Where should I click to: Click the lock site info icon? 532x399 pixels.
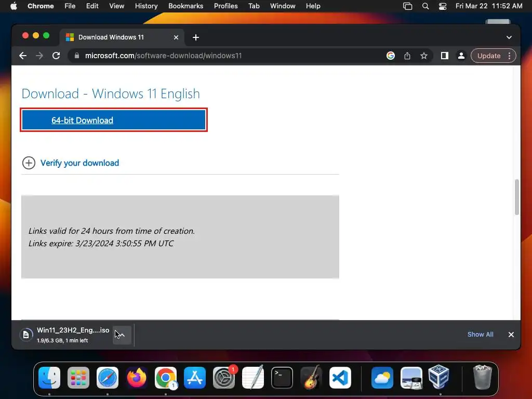(x=77, y=56)
